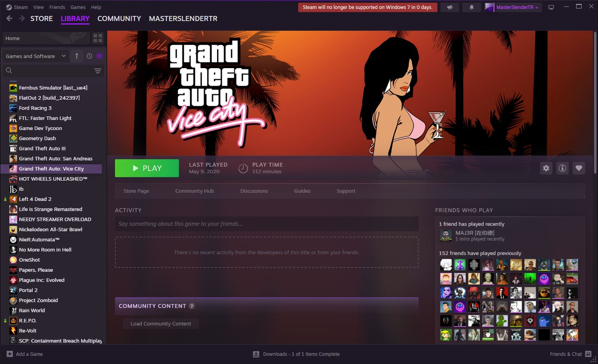The image size is (598, 364).
Task: Open collections grid view icon
Action: point(98,38)
